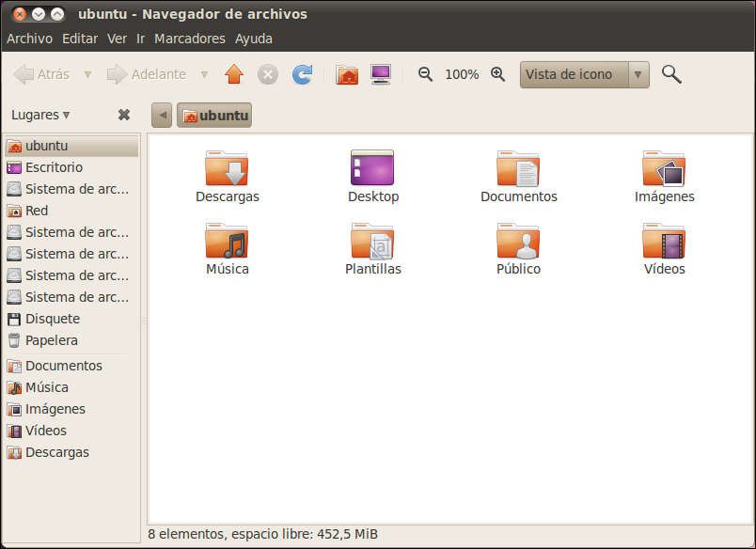This screenshot has height=549, width=756.
Task: Open the first Sistema de arc... entry
Action: coord(71,189)
